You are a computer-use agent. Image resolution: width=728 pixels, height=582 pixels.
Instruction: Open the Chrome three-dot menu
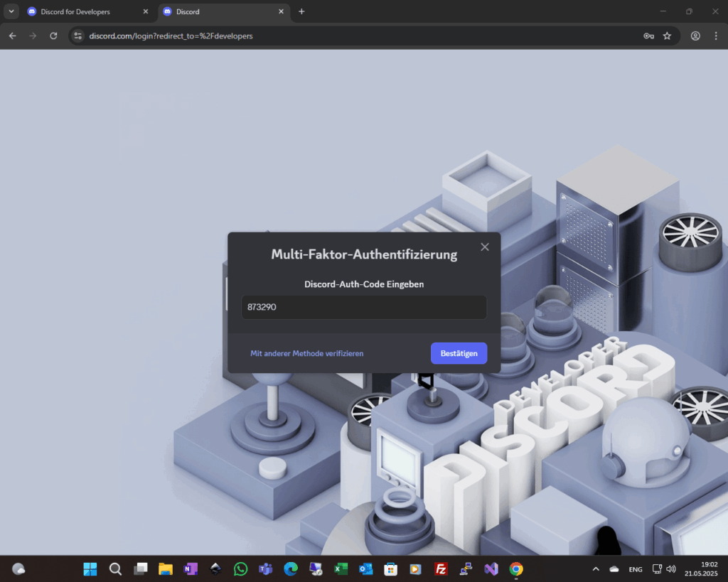point(716,36)
